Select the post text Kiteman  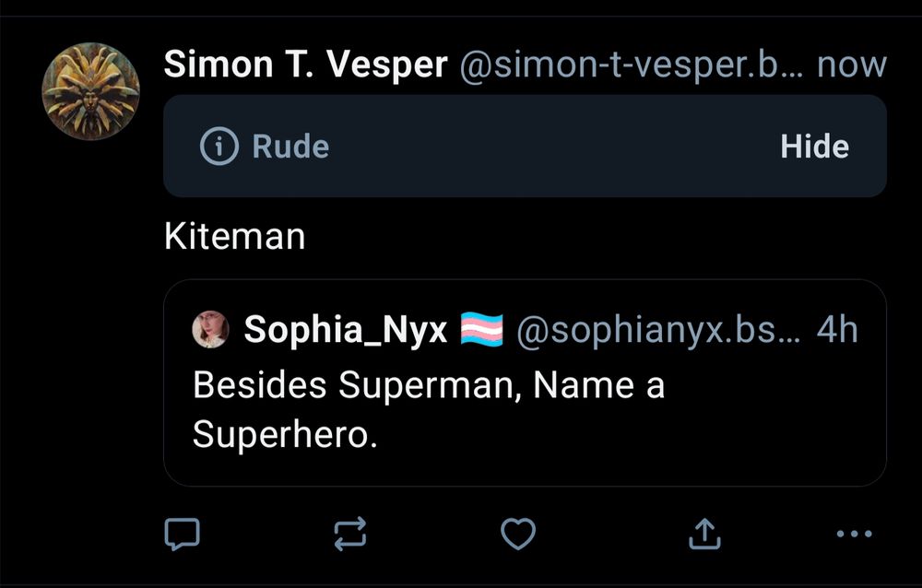234,236
